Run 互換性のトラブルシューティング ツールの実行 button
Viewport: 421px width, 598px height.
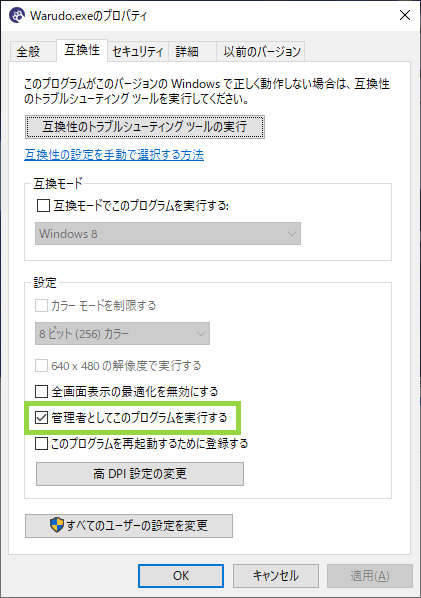(x=145, y=127)
